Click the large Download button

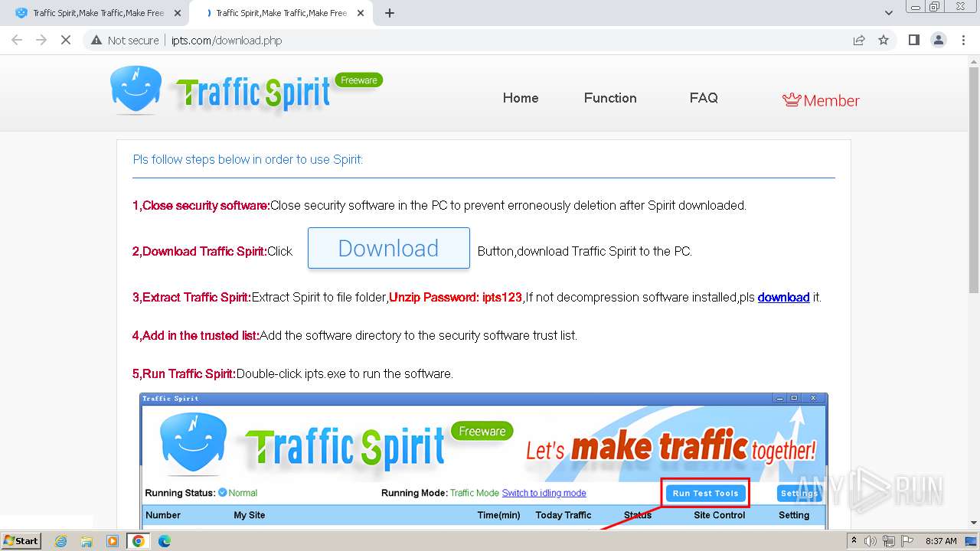pos(389,248)
